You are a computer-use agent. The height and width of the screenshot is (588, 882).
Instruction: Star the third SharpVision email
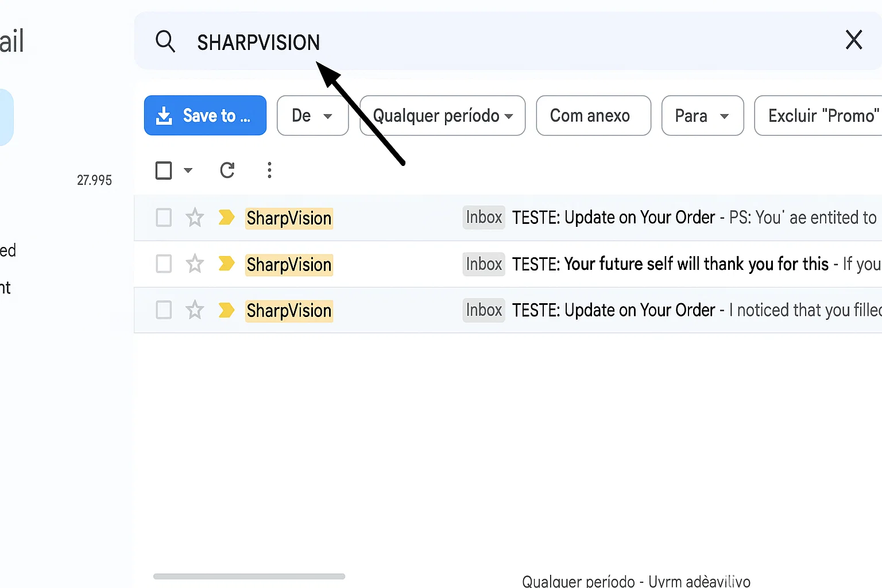point(195,310)
